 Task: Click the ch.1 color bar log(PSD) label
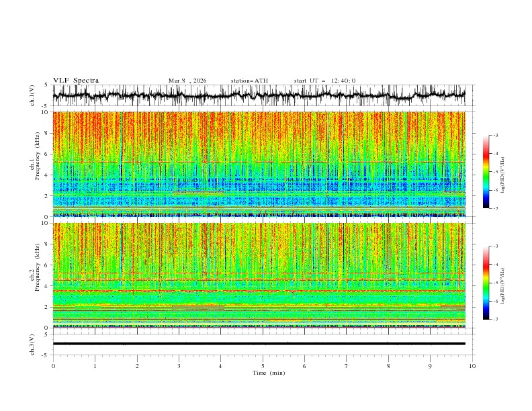pyautogui.click(x=503, y=175)
